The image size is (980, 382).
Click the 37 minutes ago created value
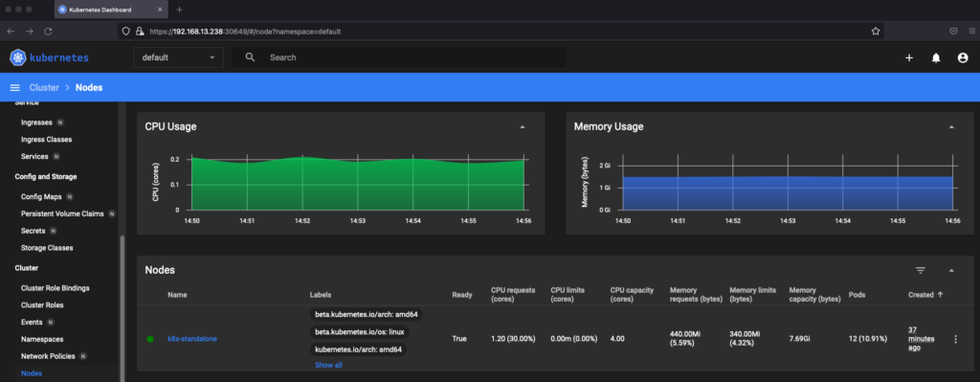pyautogui.click(x=922, y=339)
